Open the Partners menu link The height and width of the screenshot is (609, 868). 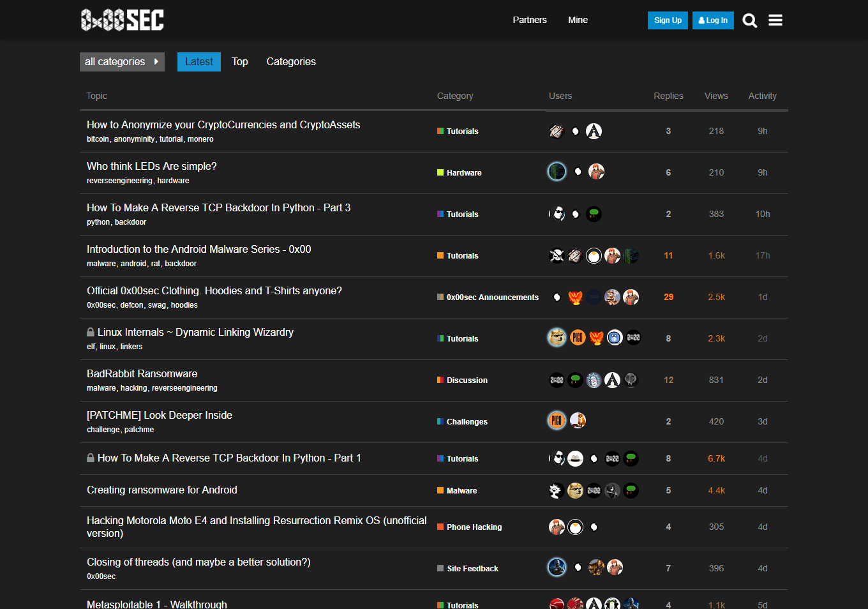pyautogui.click(x=530, y=20)
